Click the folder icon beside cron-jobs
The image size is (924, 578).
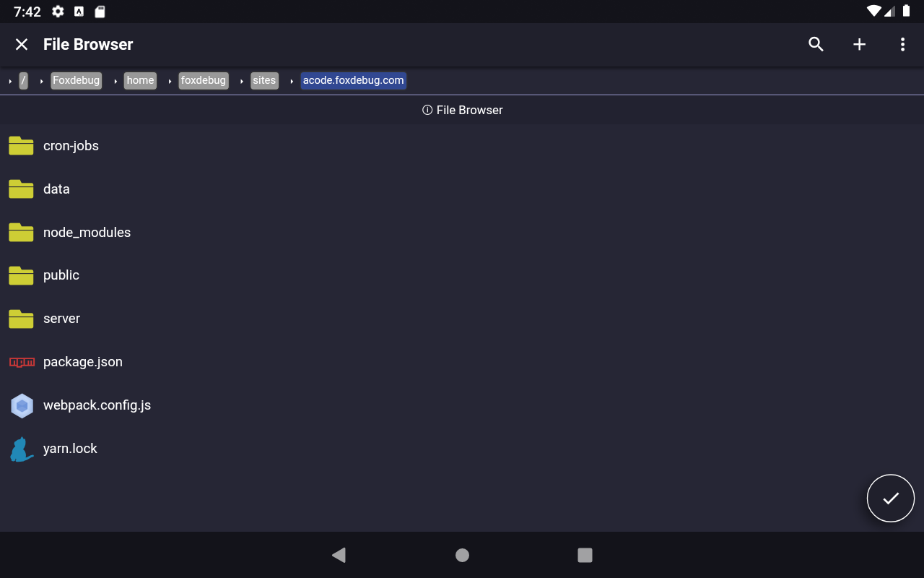click(20, 145)
